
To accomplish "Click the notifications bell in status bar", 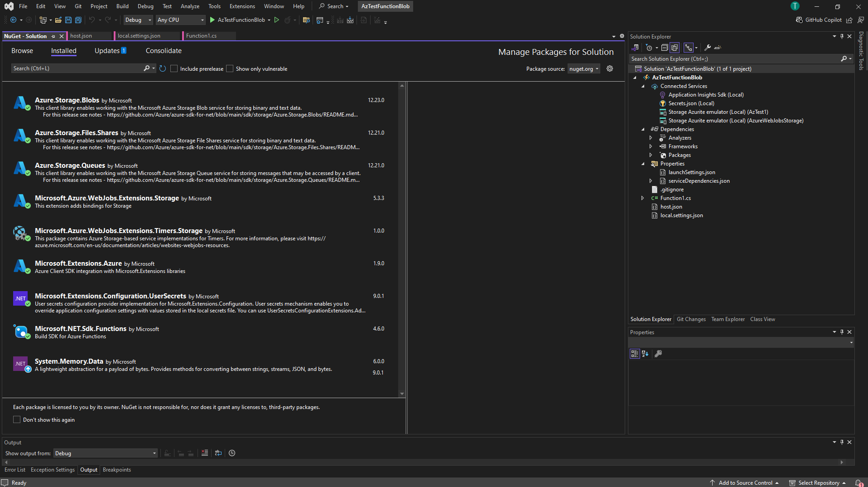I will tap(858, 483).
